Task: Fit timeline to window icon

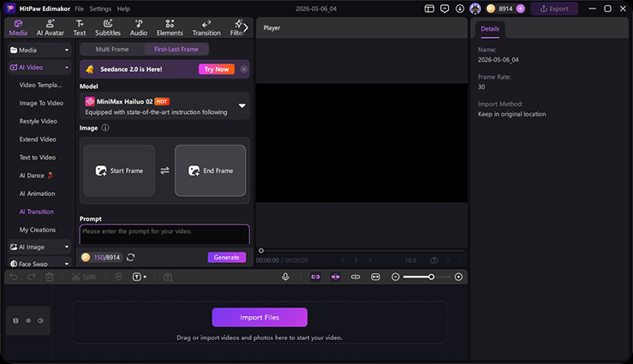Action: point(375,277)
